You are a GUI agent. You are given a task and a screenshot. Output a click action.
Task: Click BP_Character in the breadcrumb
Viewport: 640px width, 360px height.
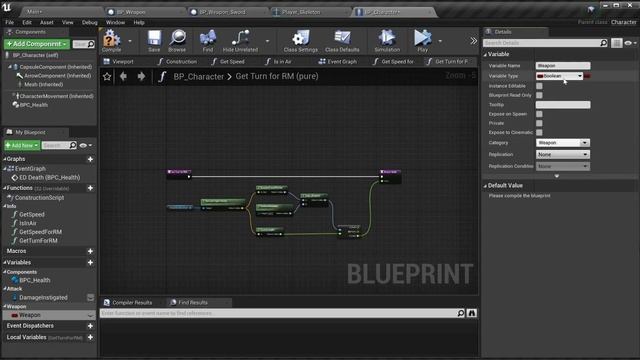point(199,76)
